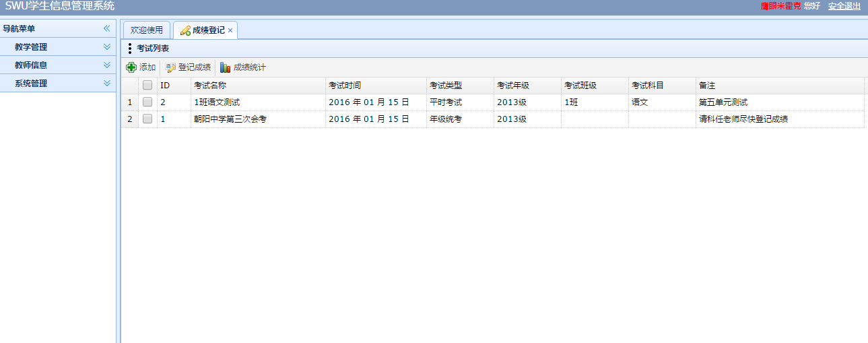Click the 语文 subject cell
Viewport: 868px width, 343px height.
(662, 102)
